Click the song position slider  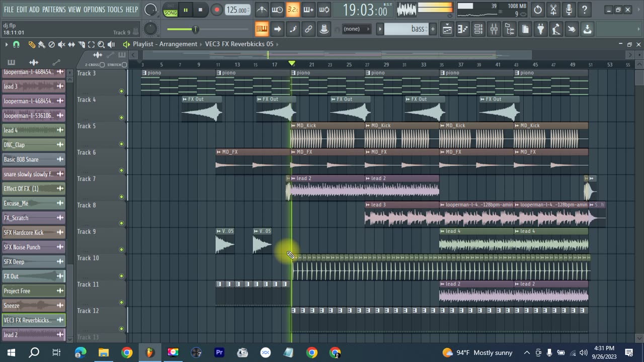click(x=196, y=29)
